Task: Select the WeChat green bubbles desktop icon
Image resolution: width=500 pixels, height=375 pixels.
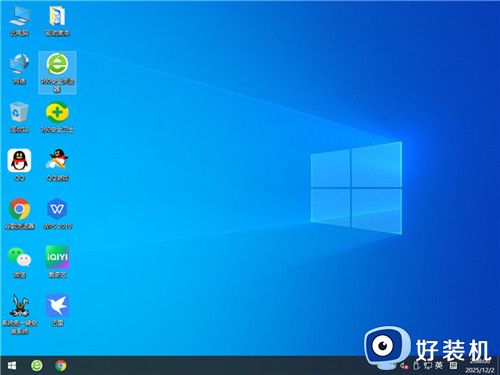Action: [x=19, y=262]
